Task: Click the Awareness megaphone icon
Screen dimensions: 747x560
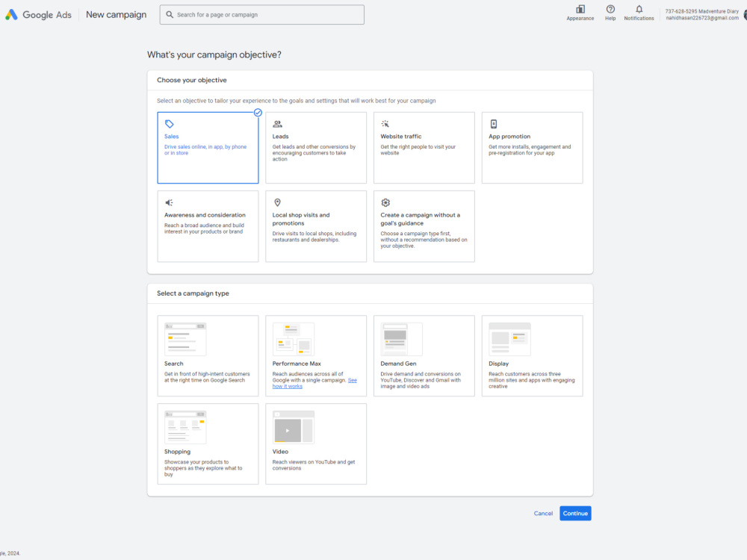Action: pyautogui.click(x=169, y=202)
